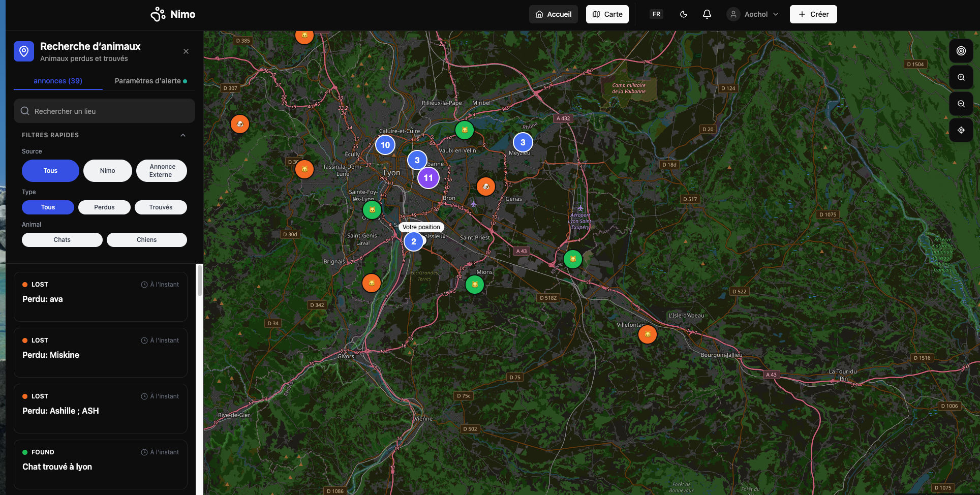This screenshot has width=980, height=495.
Task: Open the Aochol user menu
Action: point(753,14)
